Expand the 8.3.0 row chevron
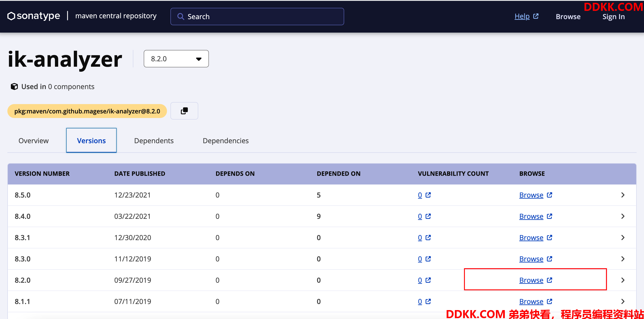Image resolution: width=644 pixels, height=319 pixels. (623, 259)
